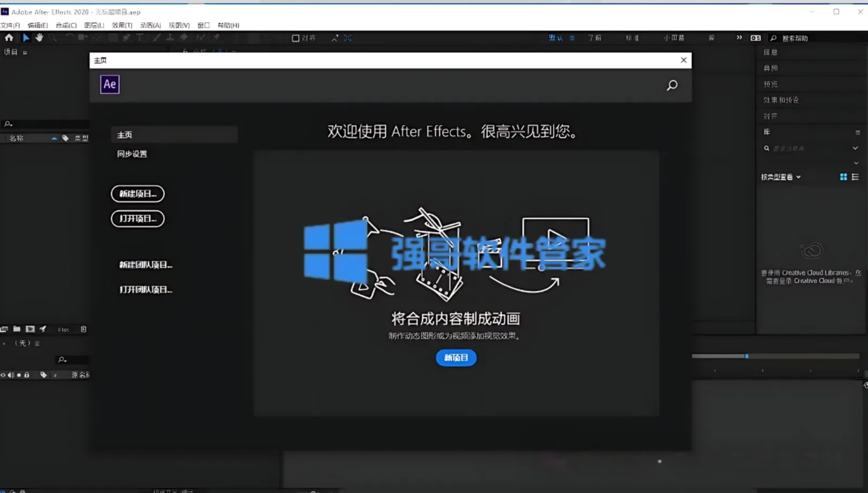This screenshot has width=868, height=493.
Task: Select the Rectangle shape tool
Action: (x=113, y=37)
